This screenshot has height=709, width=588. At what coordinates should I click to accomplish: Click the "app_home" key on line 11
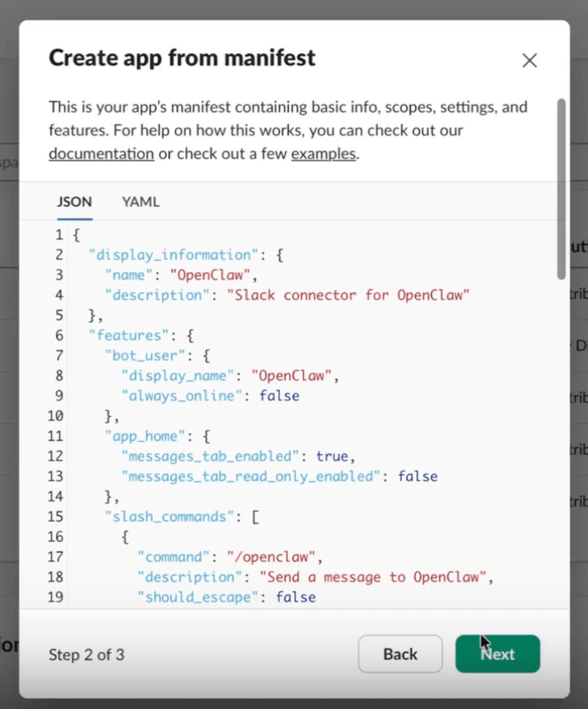coord(145,436)
